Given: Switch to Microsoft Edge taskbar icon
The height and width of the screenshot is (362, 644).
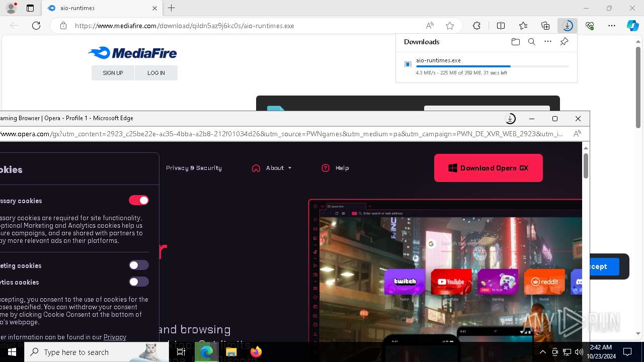Looking at the screenshot, I should tap(206, 352).
